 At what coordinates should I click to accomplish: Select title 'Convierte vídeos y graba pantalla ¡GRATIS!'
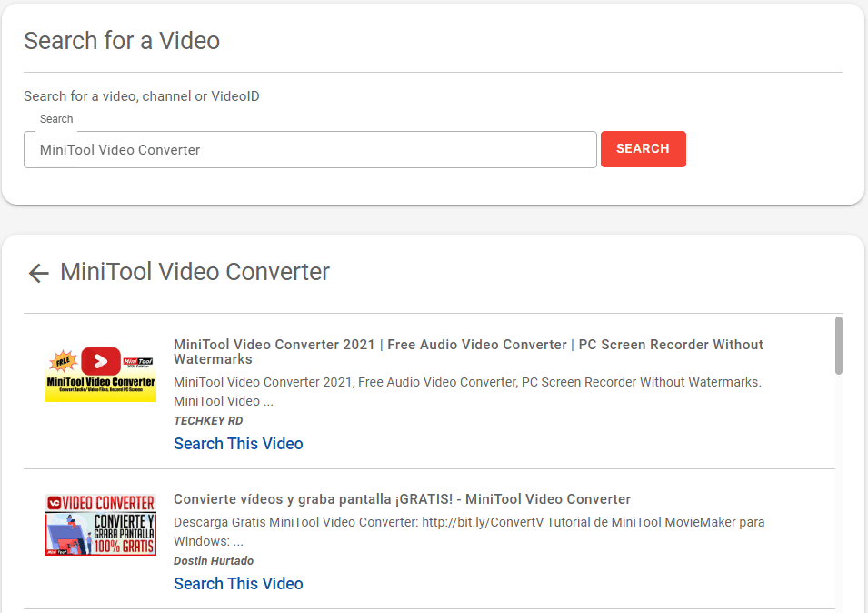[x=402, y=499]
